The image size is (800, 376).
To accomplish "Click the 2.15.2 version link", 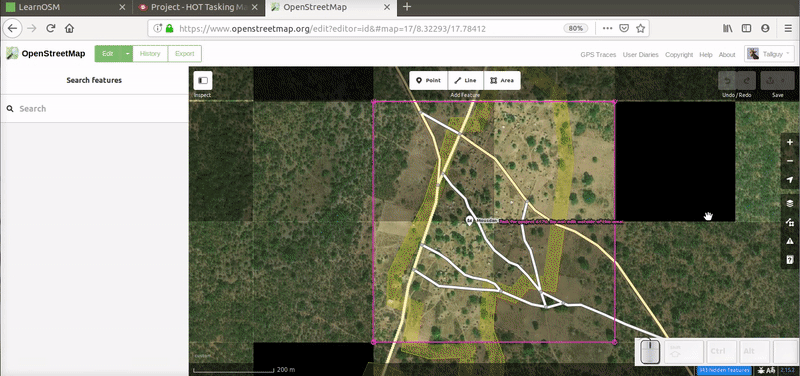I will click(x=786, y=370).
